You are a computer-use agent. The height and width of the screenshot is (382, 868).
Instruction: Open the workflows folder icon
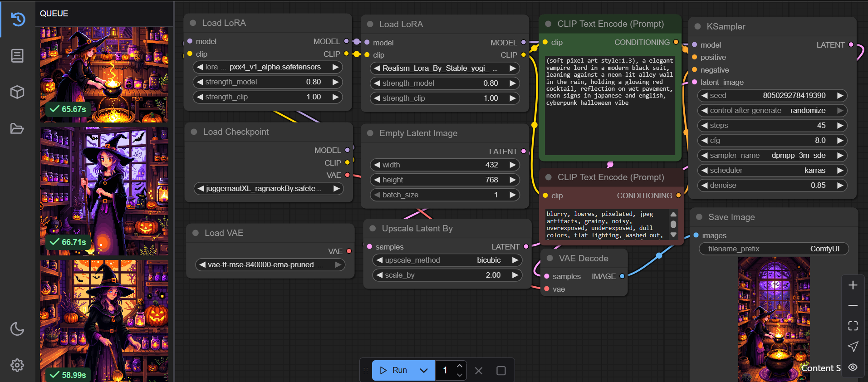coord(17,129)
